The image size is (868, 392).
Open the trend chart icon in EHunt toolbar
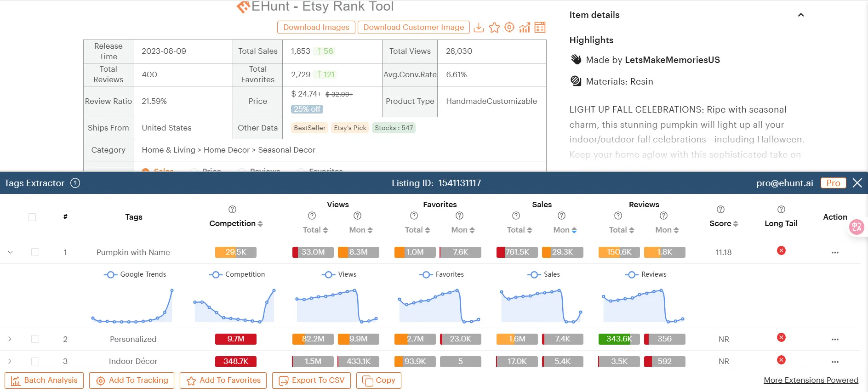click(525, 28)
